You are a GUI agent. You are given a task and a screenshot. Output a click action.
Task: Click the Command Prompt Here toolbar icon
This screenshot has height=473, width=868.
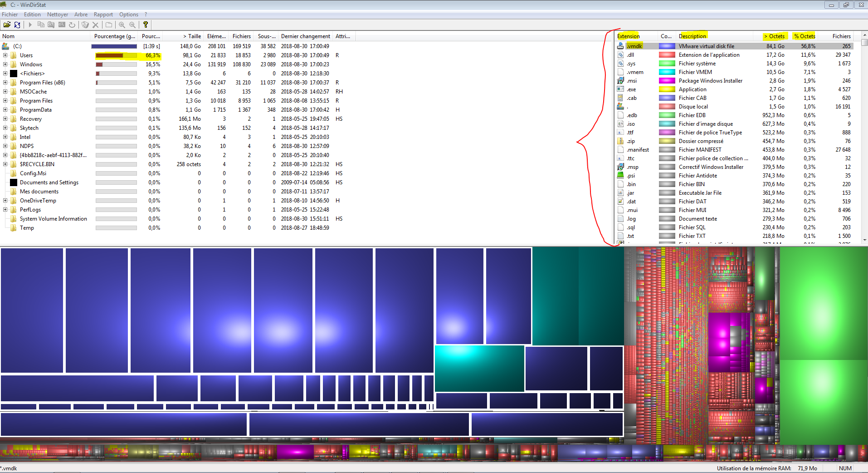coord(62,25)
